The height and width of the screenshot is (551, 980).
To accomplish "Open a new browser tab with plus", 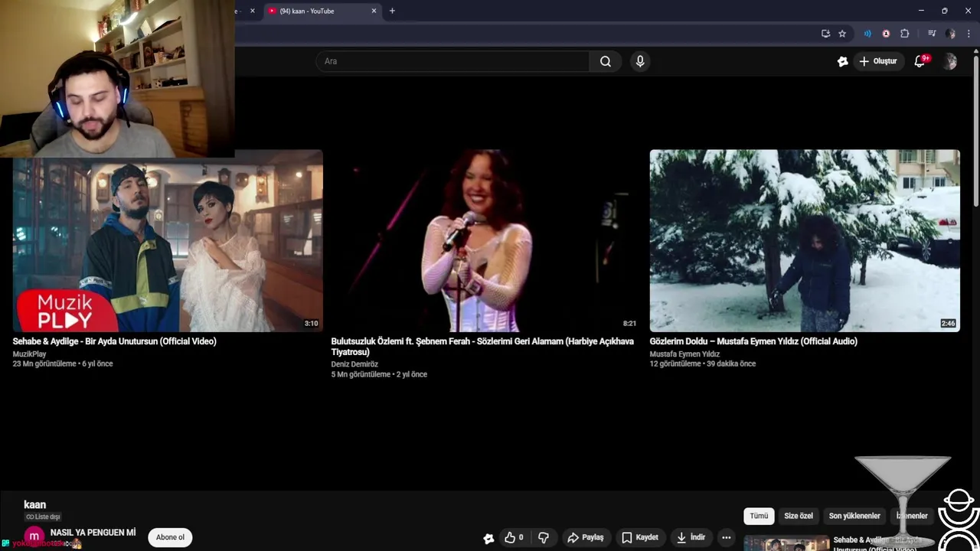I will point(392,11).
